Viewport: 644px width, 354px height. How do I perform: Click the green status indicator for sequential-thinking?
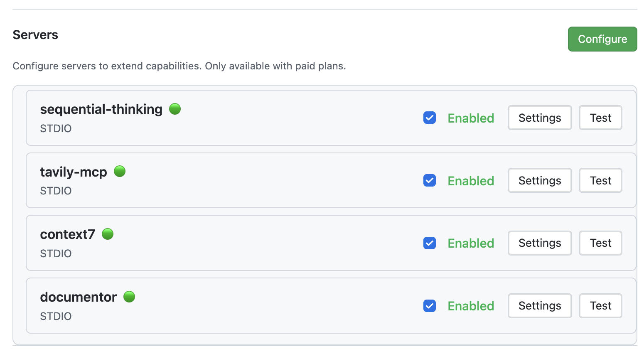click(x=175, y=109)
